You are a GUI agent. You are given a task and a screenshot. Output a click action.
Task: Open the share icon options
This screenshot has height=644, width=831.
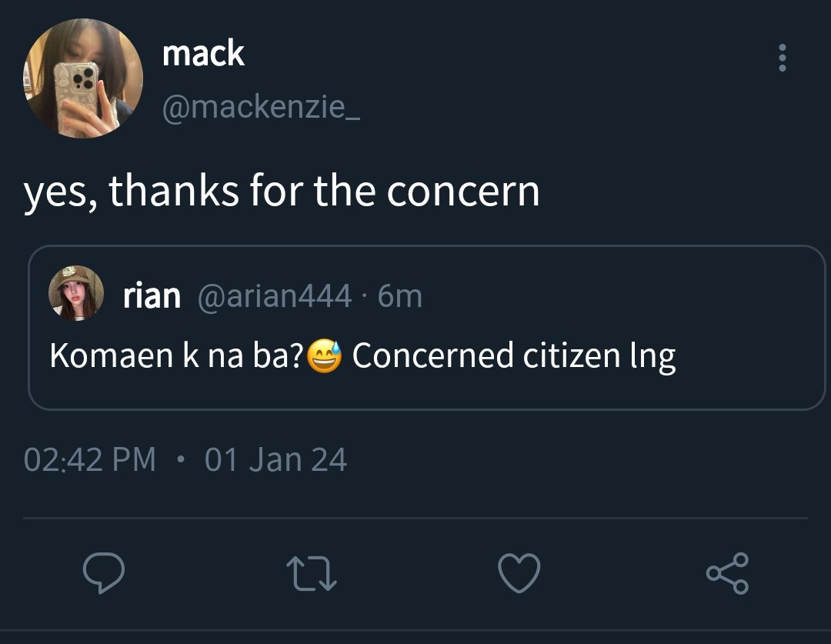pyautogui.click(x=727, y=573)
